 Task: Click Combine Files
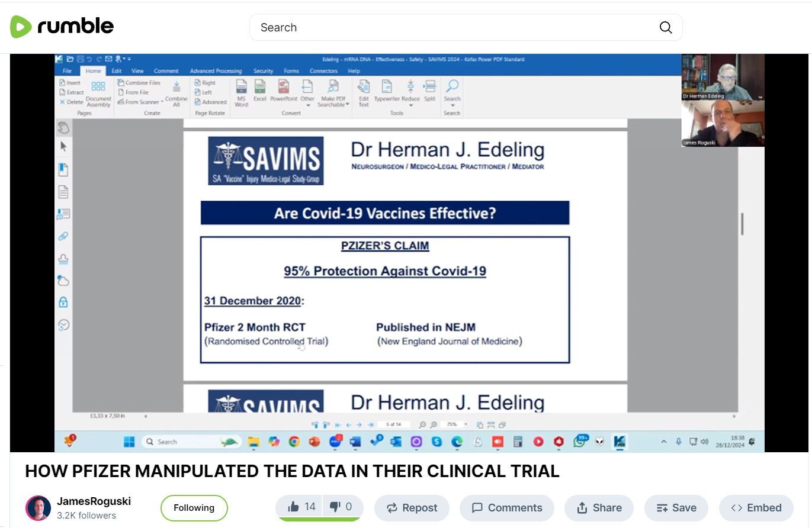pyautogui.click(x=139, y=83)
